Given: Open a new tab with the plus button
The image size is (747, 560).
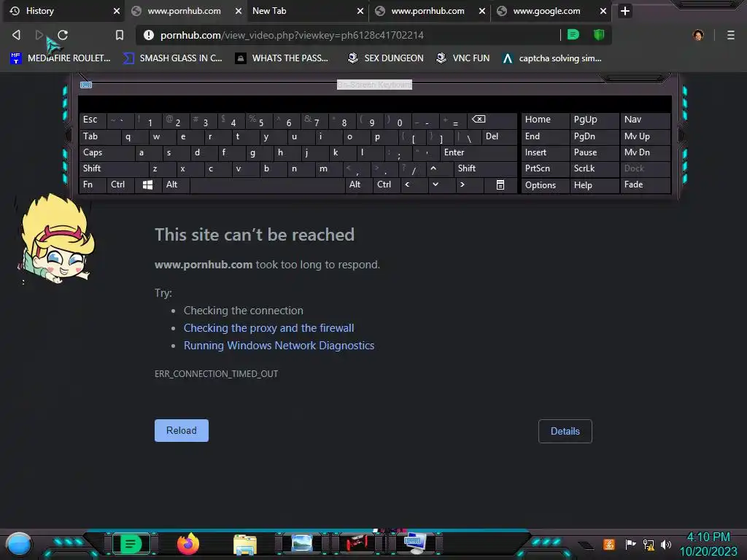Looking at the screenshot, I should coord(625,11).
